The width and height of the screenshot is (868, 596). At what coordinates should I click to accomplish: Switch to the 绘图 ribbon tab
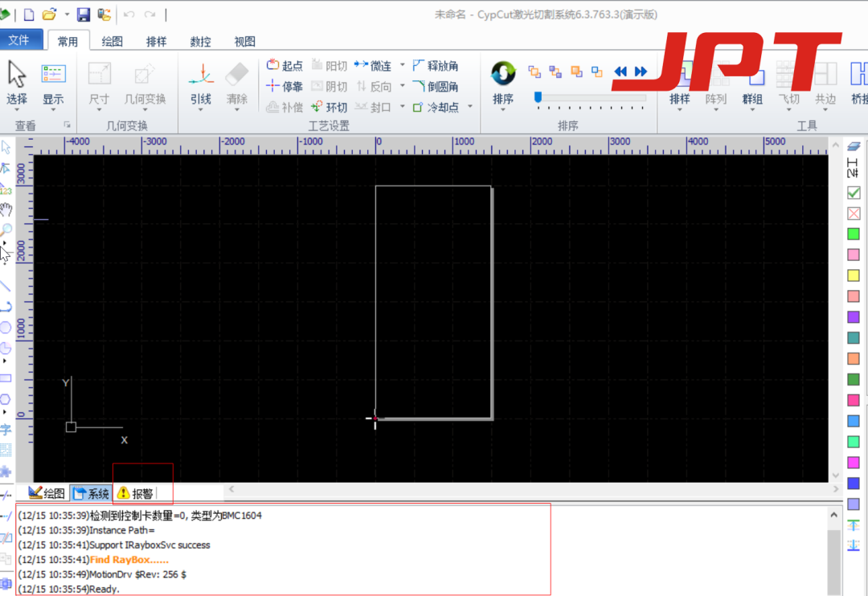click(x=113, y=42)
